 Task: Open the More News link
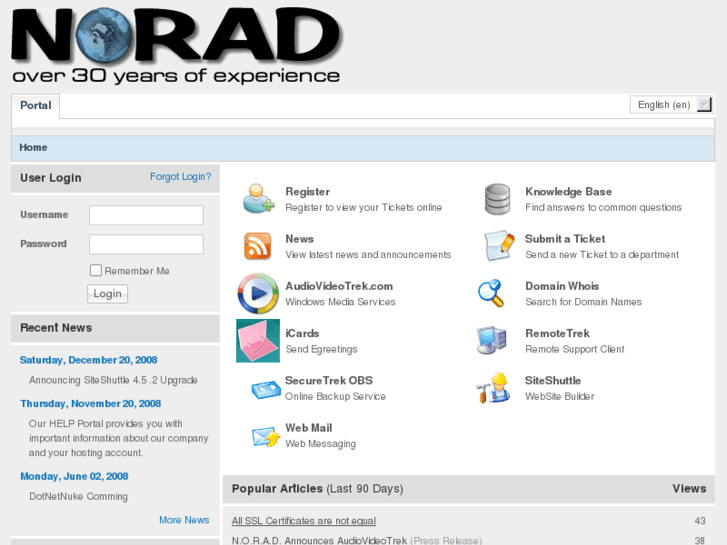[184, 520]
